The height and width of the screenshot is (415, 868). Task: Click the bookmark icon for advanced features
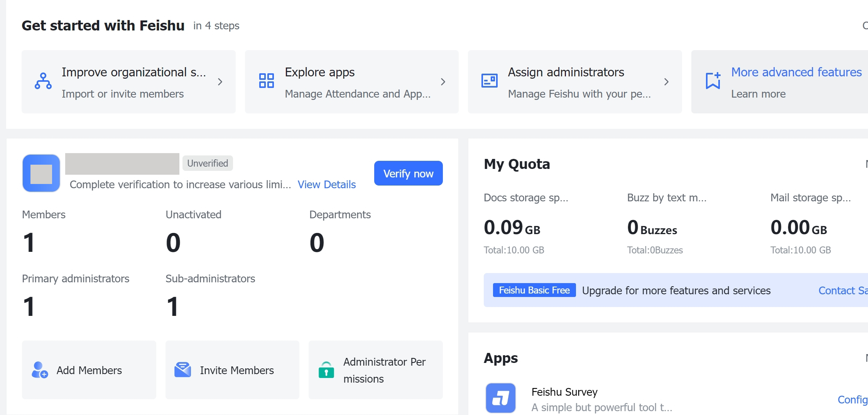pyautogui.click(x=713, y=81)
